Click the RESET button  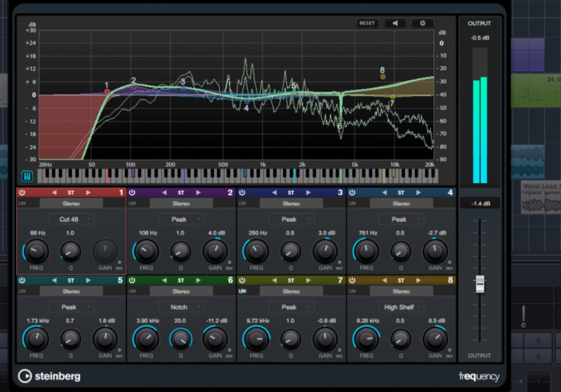[x=367, y=24]
